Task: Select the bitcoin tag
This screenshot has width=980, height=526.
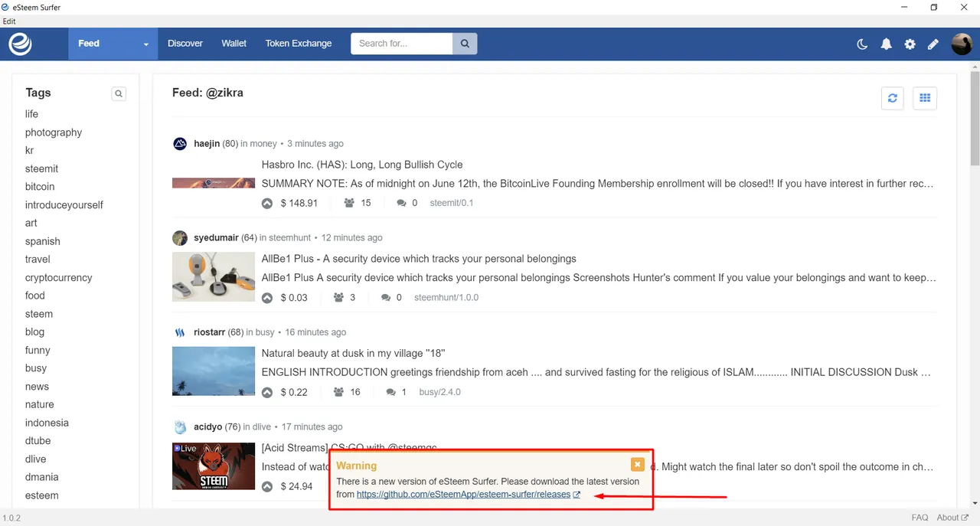Action: (40, 187)
